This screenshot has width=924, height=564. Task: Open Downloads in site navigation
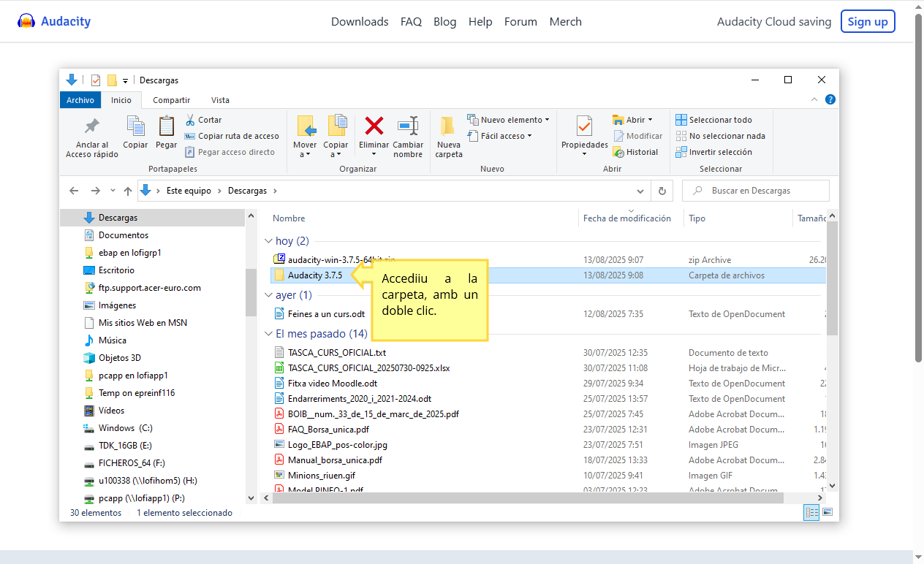pyautogui.click(x=360, y=22)
